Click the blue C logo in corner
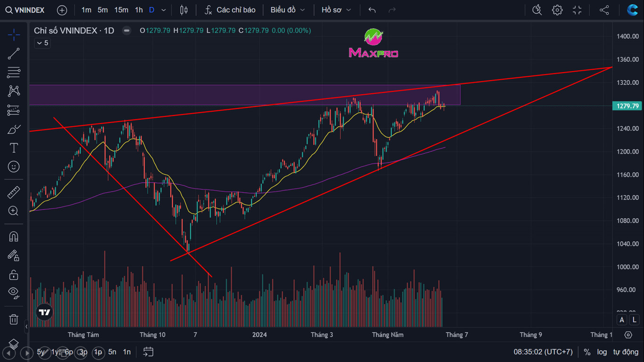This screenshot has height=362, width=644. (632, 10)
